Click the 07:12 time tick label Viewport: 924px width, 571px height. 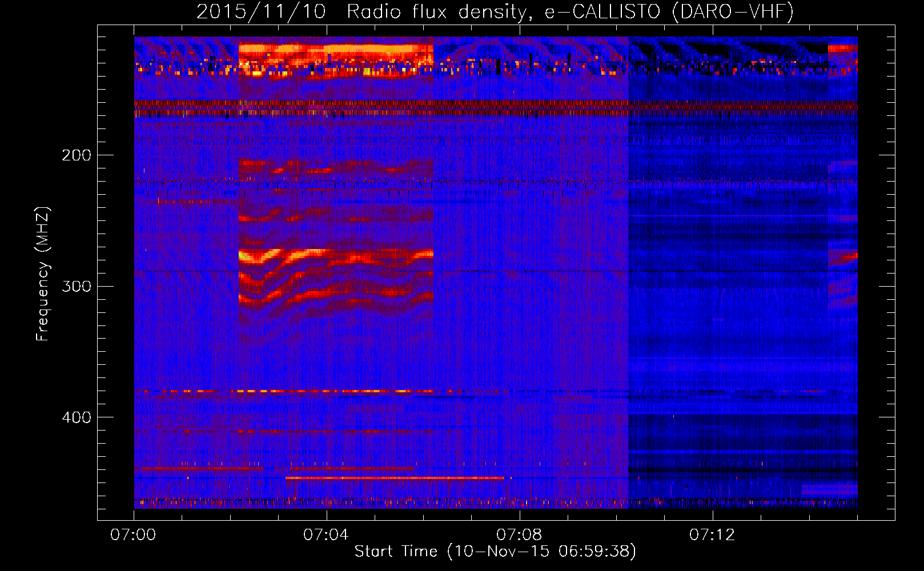click(712, 535)
